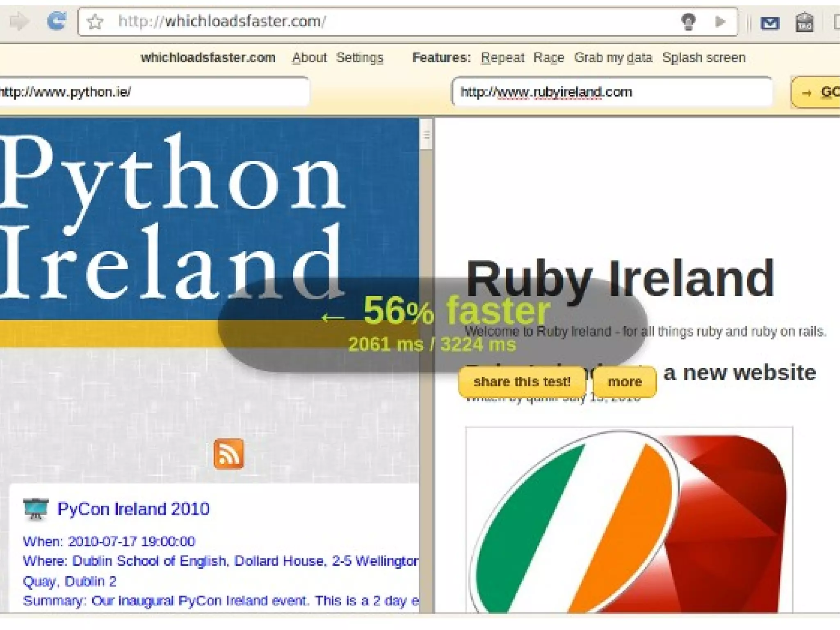Click the Summary: Our inaugural PyCon line
Image resolution: width=840 pixels, height=630 pixels.
tap(221, 601)
